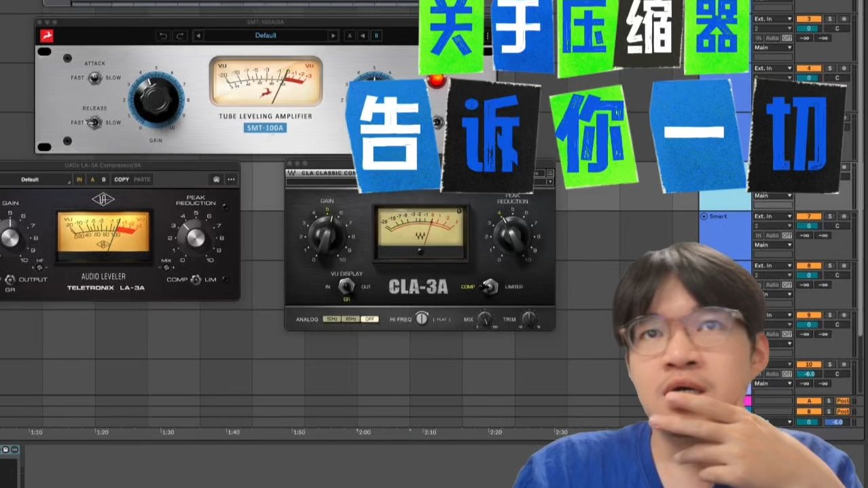Open the three-dot menu in UAD LA-3A
The width and height of the screenshot is (868, 488).
click(231, 179)
